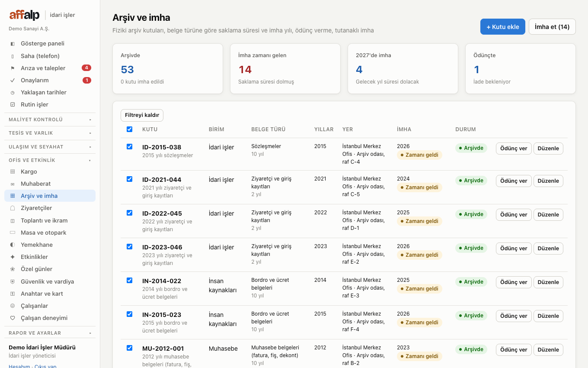Viewport: 588px width, 368px height.
Task: Open Kargo icon in sidebar
Action: coord(13,171)
